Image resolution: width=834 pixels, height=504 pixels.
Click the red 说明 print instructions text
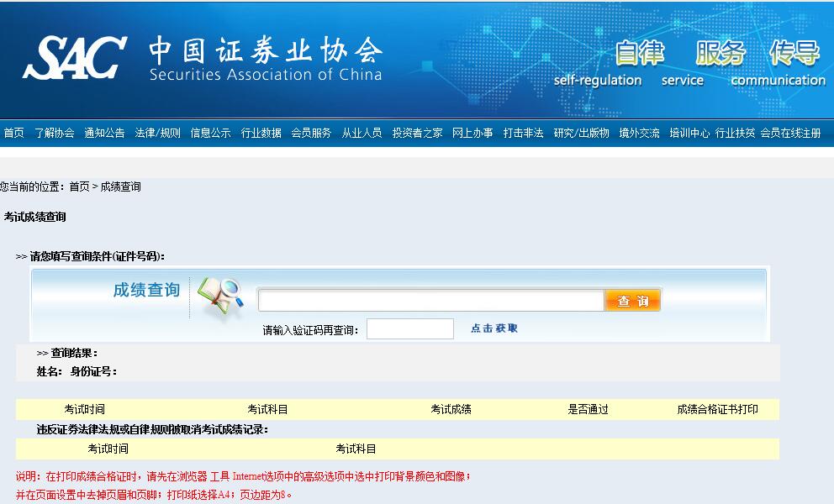tap(243, 486)
